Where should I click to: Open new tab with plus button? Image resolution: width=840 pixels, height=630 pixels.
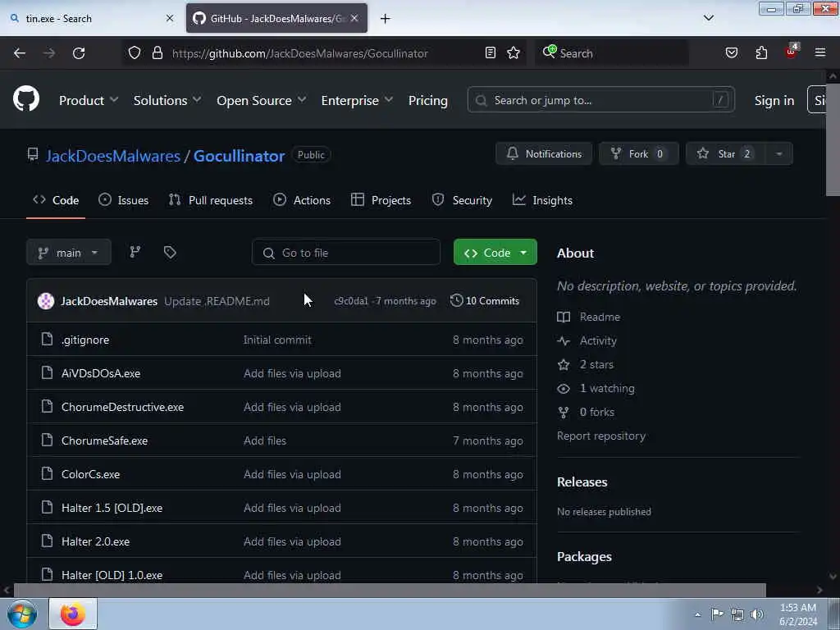click(x=385, y=19)
